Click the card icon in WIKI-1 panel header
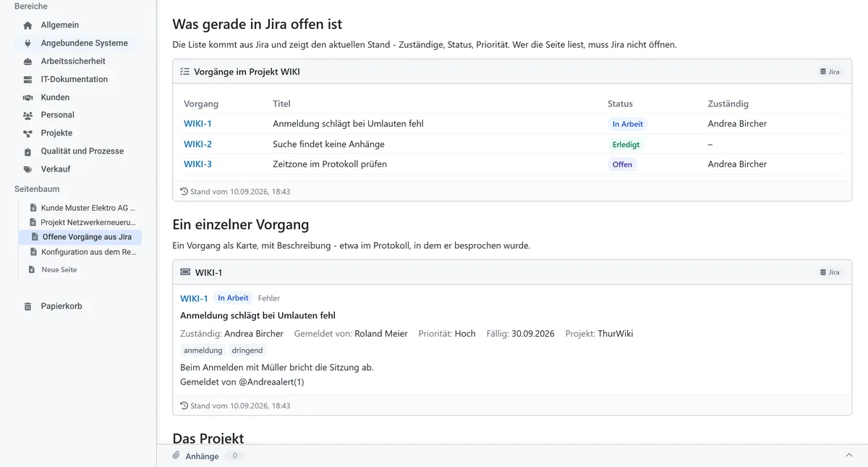The height and width of the screenshot is (467, 868). tap(185, 272)
